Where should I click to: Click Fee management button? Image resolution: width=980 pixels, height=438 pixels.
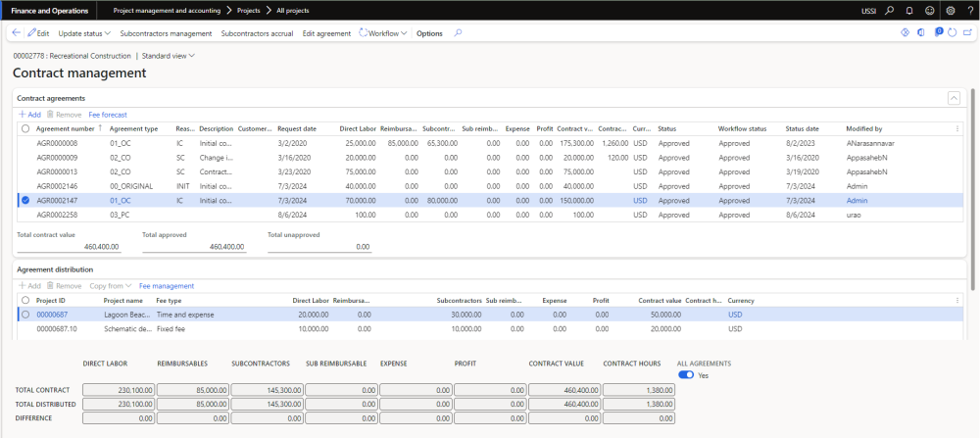[x=167, y=286]
